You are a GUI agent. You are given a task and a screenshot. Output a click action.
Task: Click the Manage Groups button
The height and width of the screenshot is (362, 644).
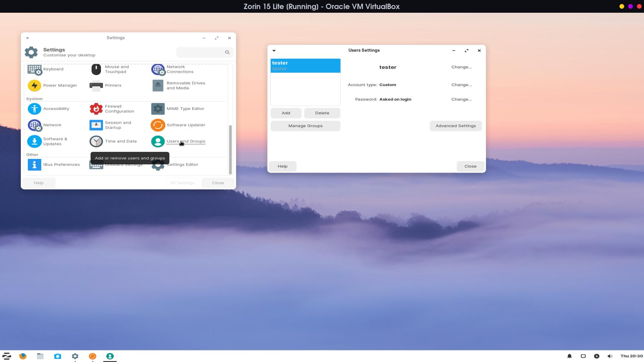pyautogui.click(x=305, y=126)
